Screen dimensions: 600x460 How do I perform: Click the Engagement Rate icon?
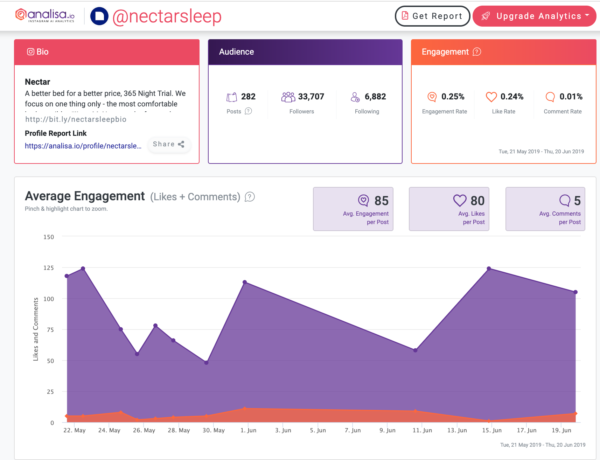[432, 97]
